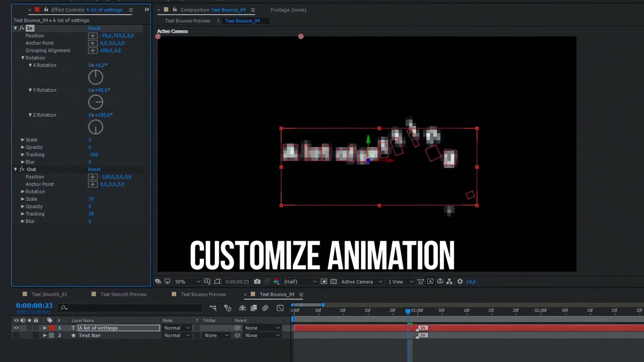644x362 pixels.
Task: Toggle visibility eye icon for layer 1
Action: (16, 327)
